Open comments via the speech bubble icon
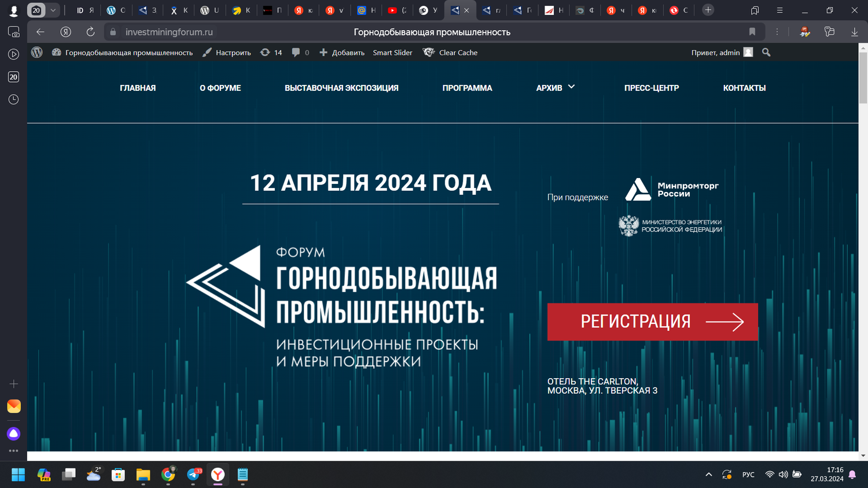The height and width of the screenshot is (488, 868). (295, 52)
